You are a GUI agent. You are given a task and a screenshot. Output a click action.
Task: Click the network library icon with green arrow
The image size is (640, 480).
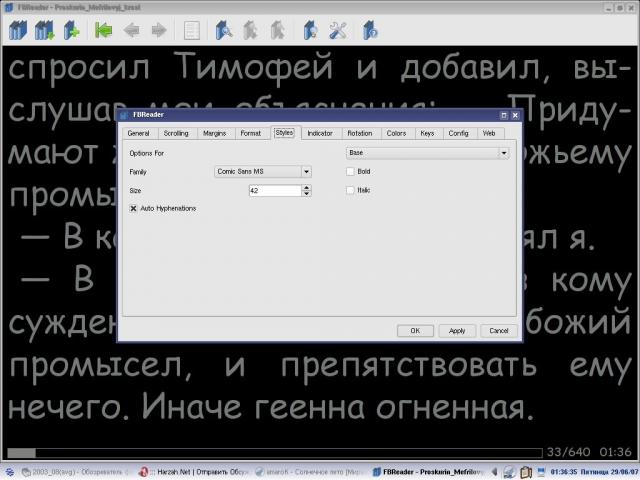(x=44, y=30)
